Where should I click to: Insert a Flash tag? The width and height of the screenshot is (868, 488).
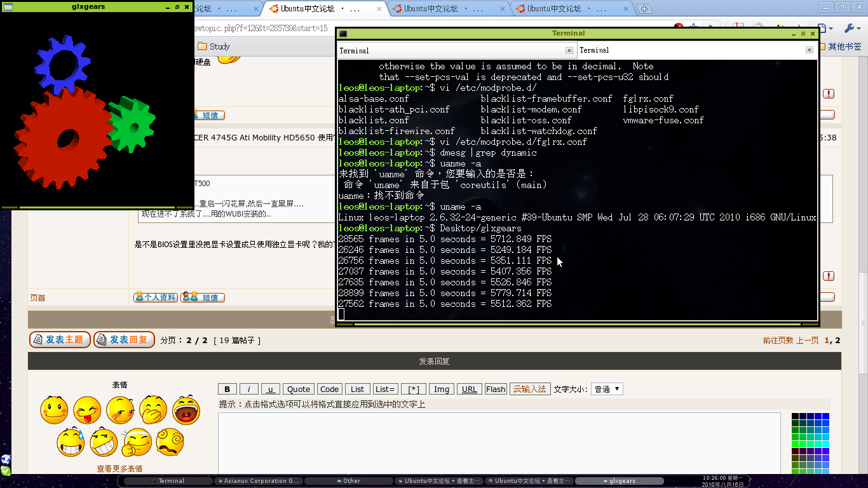coord(496,390)
